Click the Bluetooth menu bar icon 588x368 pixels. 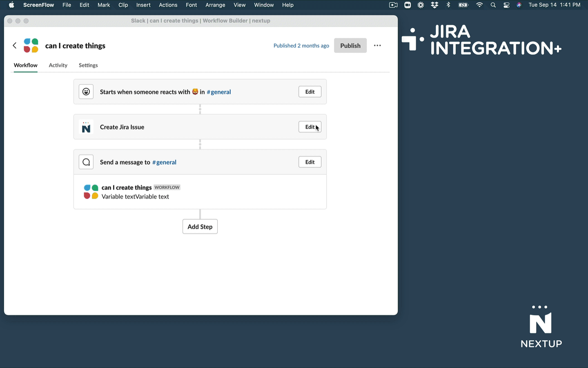click(x=448, y=5)
